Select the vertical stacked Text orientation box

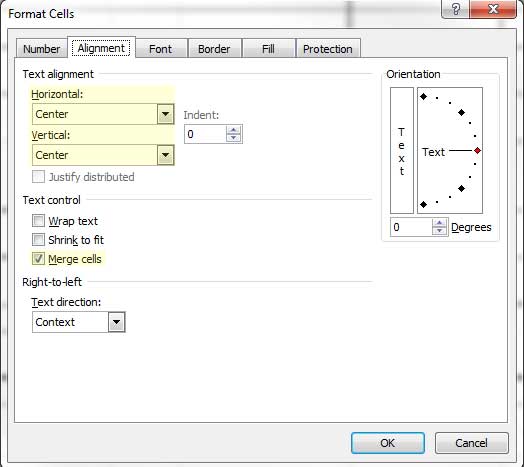tap(402, 150)
